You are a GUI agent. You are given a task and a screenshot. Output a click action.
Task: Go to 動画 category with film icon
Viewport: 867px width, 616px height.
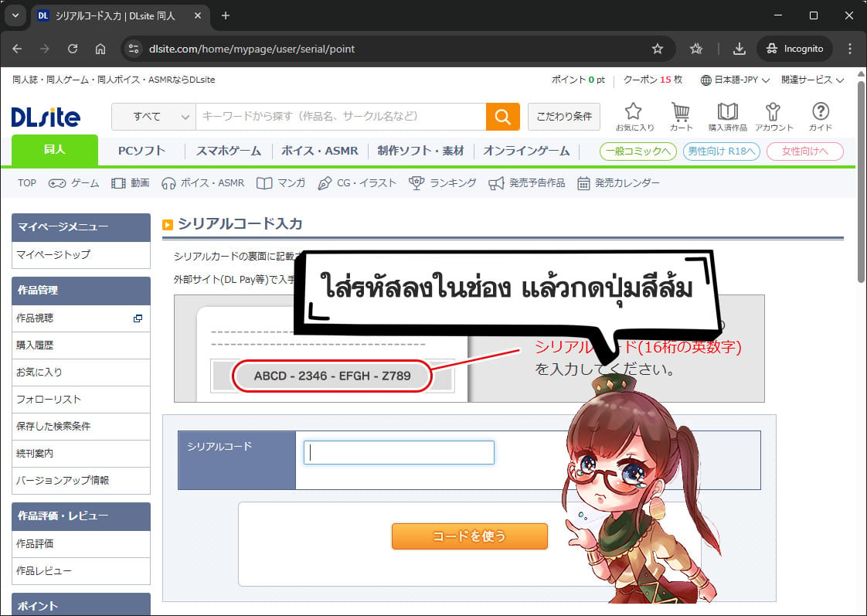131,183
